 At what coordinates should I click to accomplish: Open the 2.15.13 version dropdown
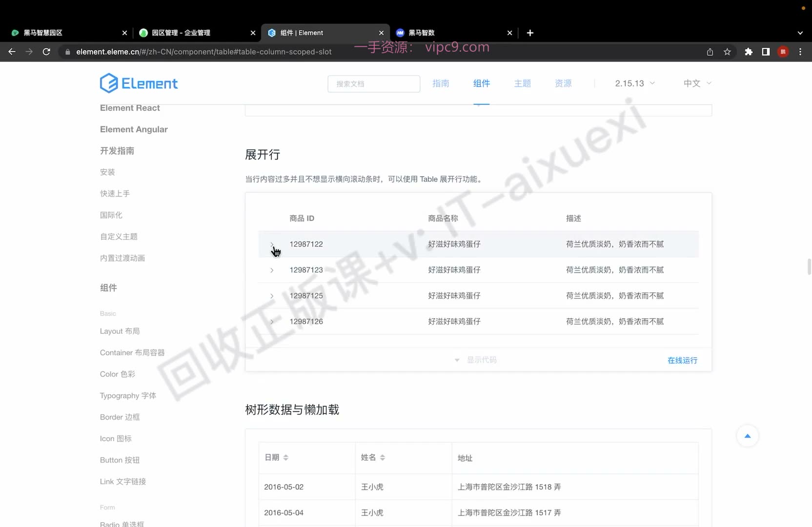635,83
